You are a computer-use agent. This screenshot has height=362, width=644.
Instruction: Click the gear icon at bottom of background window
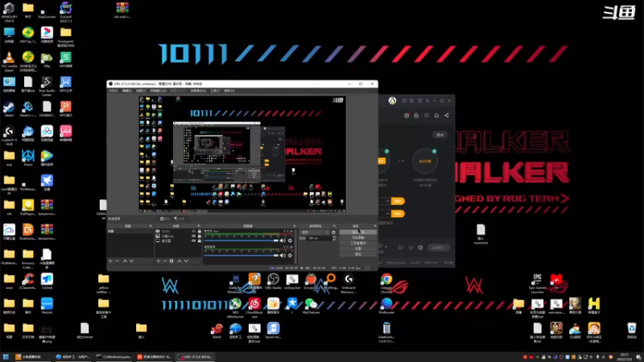[420, 248]
